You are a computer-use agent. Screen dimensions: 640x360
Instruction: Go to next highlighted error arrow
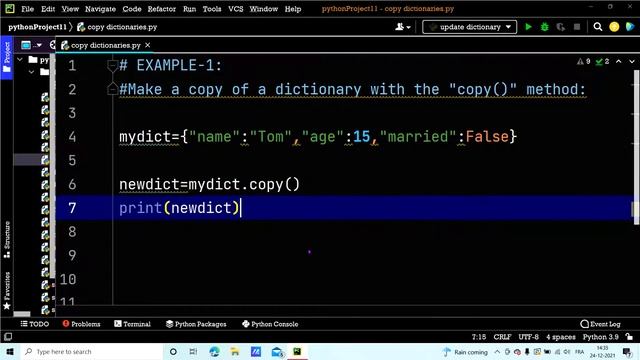click(632, 62)
